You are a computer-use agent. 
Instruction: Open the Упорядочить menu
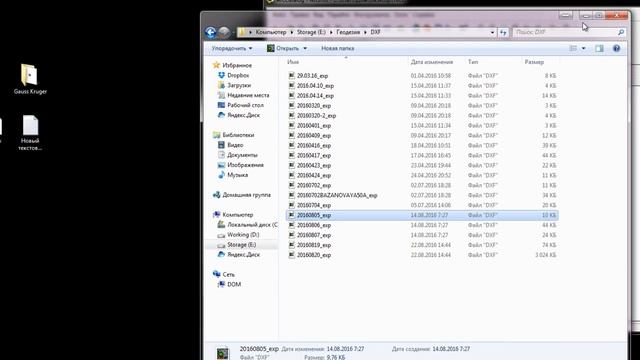point(231,48)
